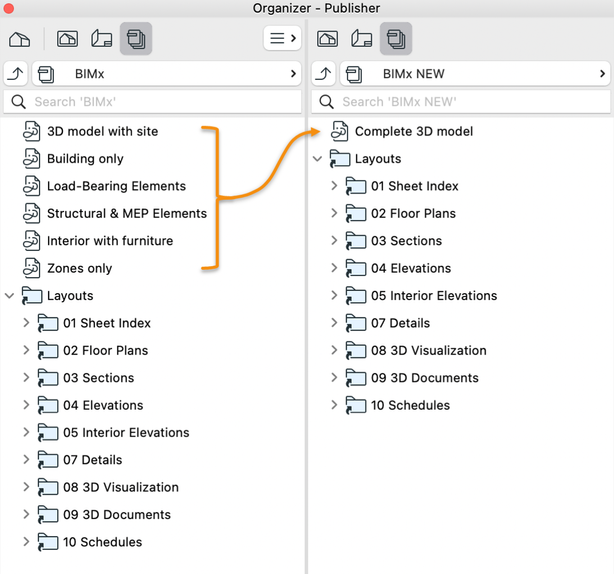The width and height of the screenshot is (614, 574).
Task: Expand 05 Interior Elevations in left panel
Action: click(26, 433)
